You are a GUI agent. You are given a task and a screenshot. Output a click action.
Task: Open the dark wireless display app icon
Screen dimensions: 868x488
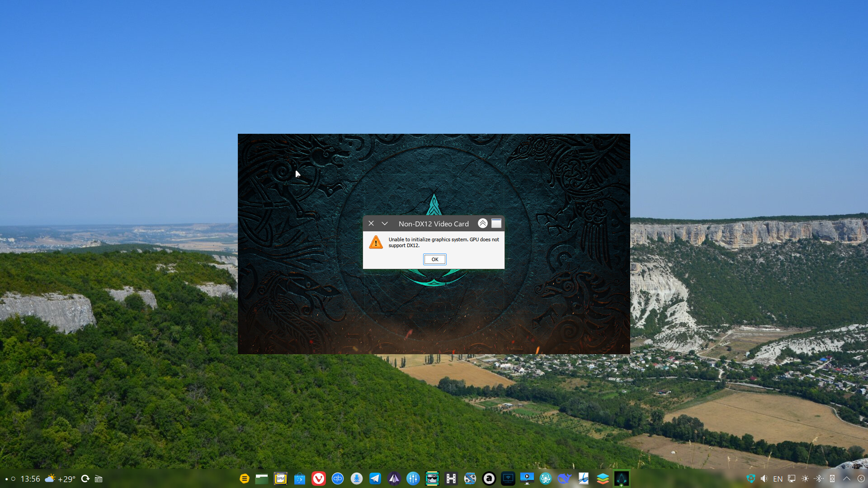click(x=508, y=479)
